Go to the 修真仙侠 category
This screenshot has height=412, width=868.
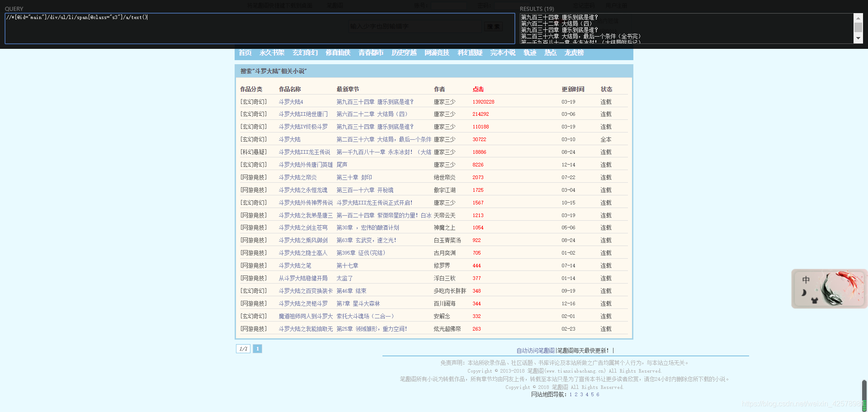[338, 53]
